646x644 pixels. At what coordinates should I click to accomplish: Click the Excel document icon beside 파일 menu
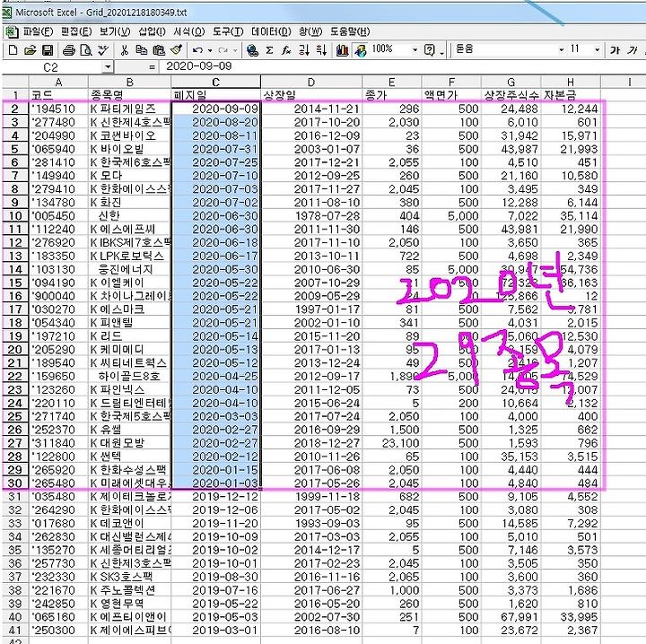click(x=11, y=31)
